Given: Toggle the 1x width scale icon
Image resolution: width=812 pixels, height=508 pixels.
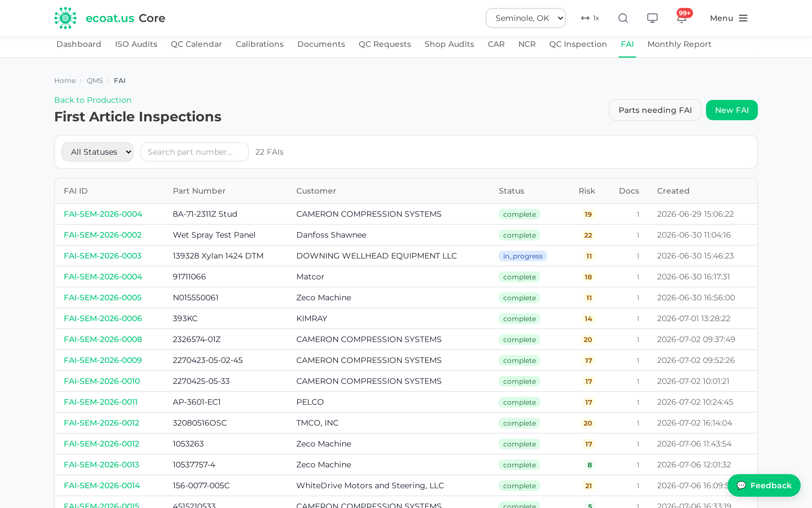Looking at the screenshot, I should (x=590, y=18).
